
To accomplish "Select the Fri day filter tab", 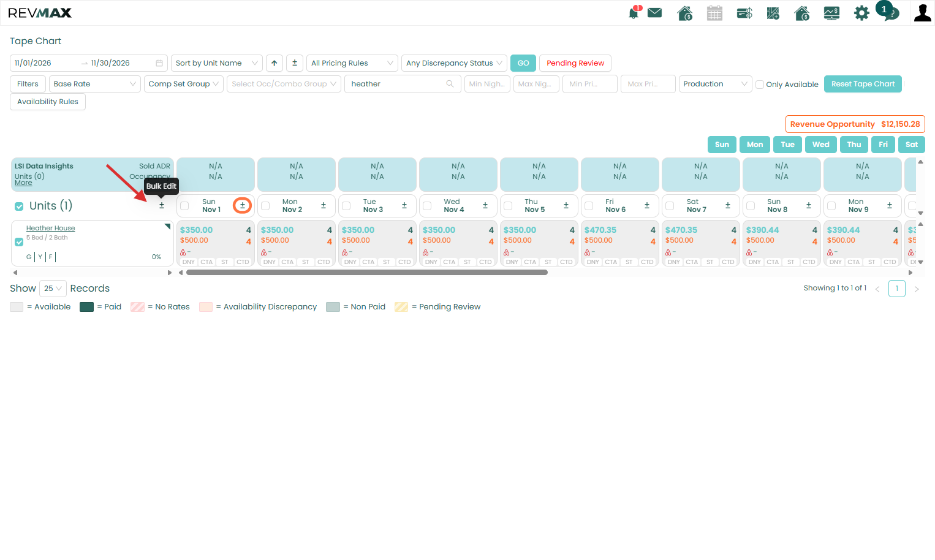I will click(x=883, y=145).
